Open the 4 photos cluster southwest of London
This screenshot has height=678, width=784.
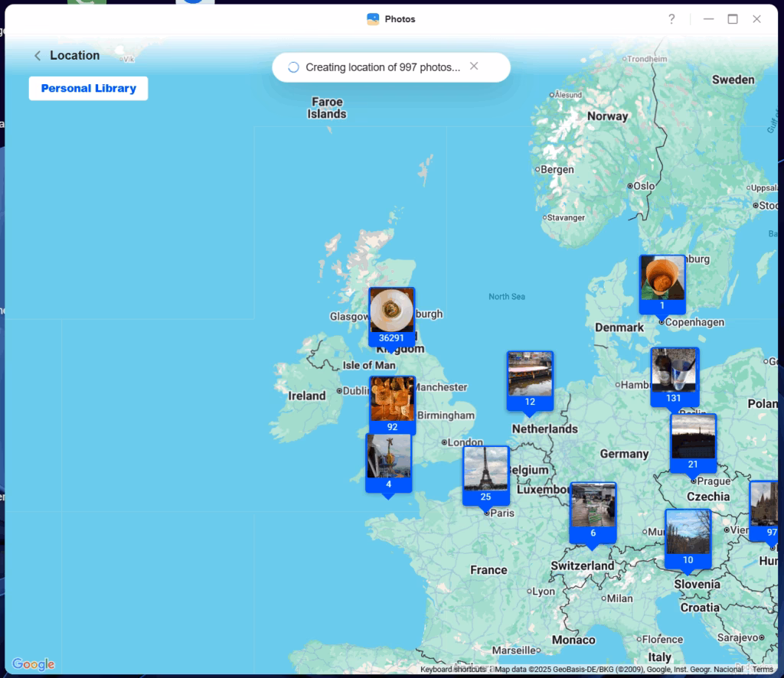(388, 461)
